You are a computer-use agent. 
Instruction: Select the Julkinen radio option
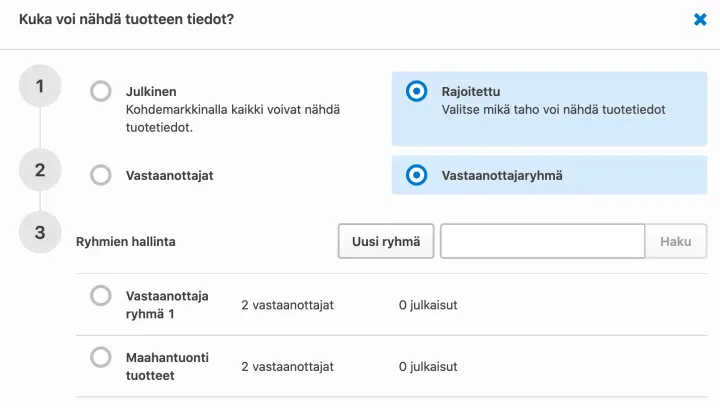click(101, 92)
